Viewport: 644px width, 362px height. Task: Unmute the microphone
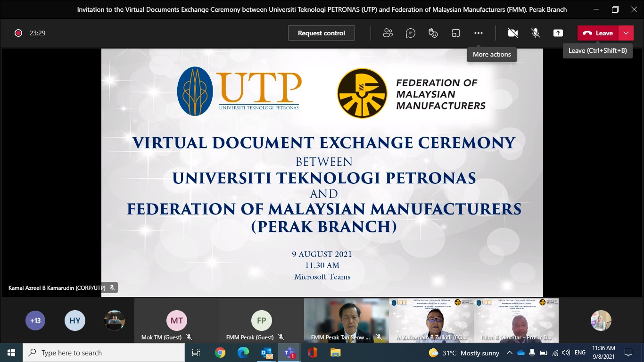536,33
